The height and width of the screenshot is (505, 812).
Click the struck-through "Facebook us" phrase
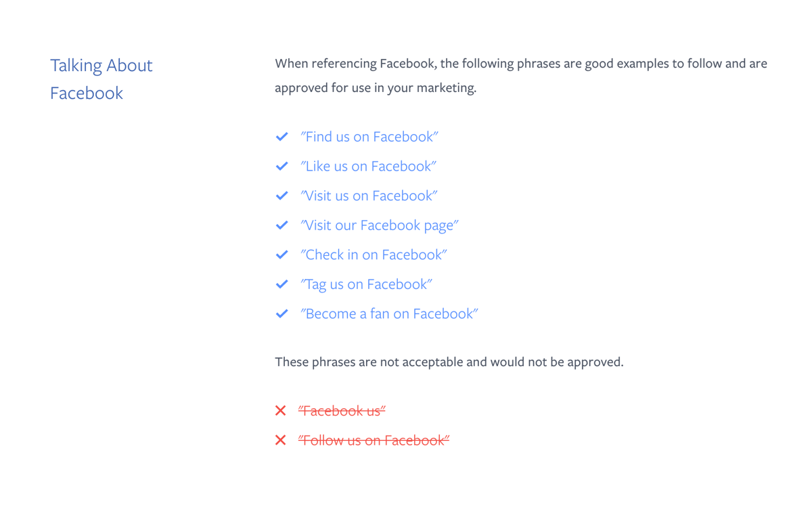tap(342, 411)
